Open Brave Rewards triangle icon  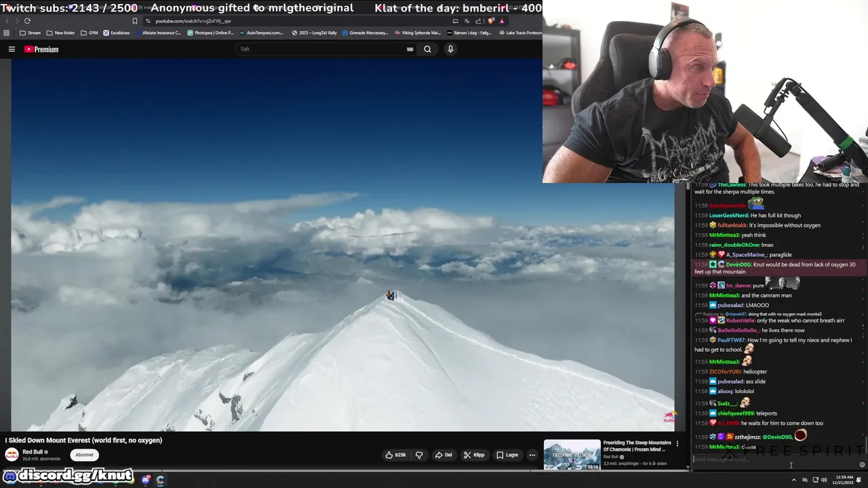pyautogui.click(x=502, y=21)
